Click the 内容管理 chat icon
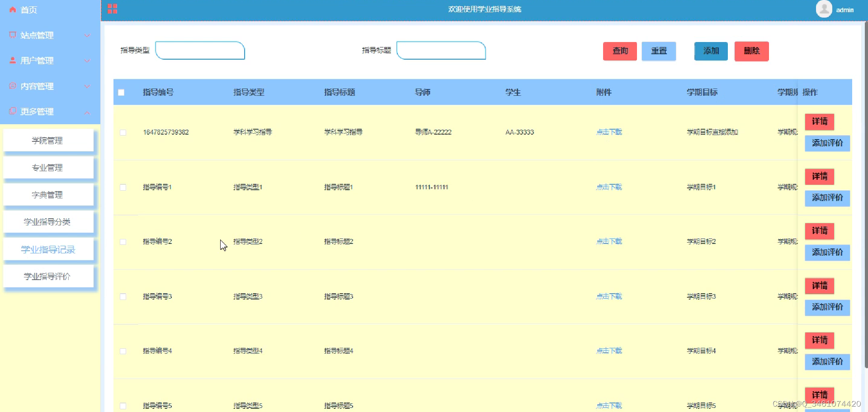 (13, 86)
